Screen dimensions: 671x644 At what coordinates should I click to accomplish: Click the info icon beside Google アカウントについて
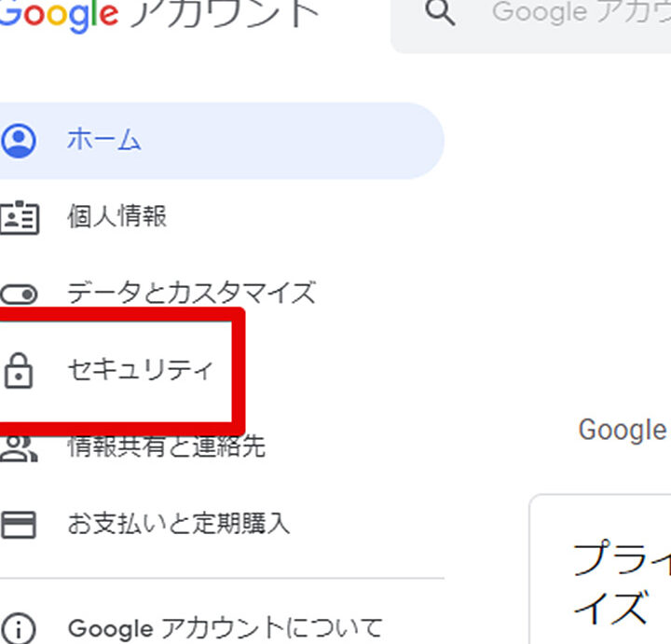pyautogui.click(x=19, y=627)
